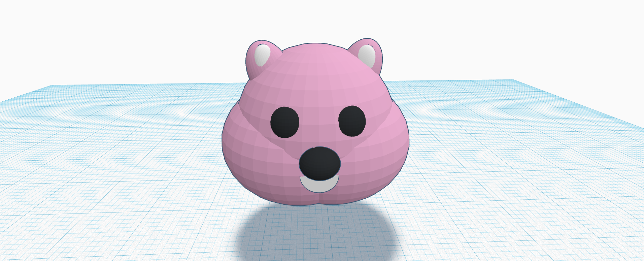This screenshot has width=644, height=261.
Task: Select the white inner part of left ear
Action: click(262, 55)
